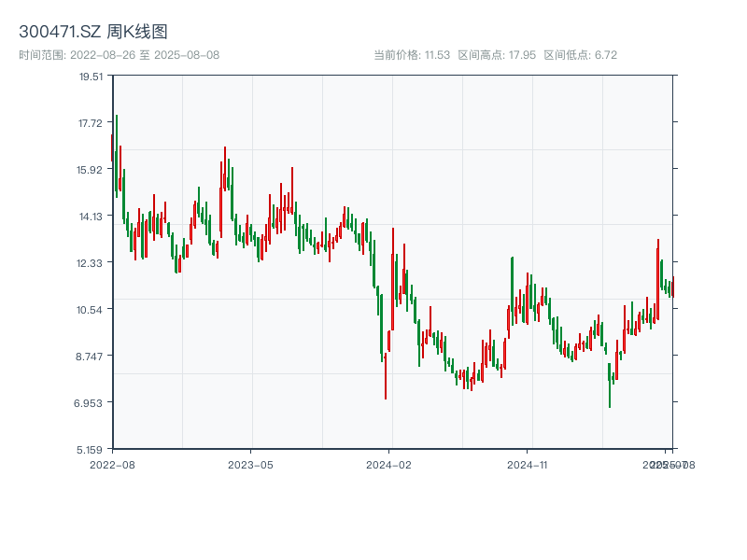The width and height of the screenshot is (747, 560).
Task: Click the y-axis label 12.33
Action: pos(90,263)
